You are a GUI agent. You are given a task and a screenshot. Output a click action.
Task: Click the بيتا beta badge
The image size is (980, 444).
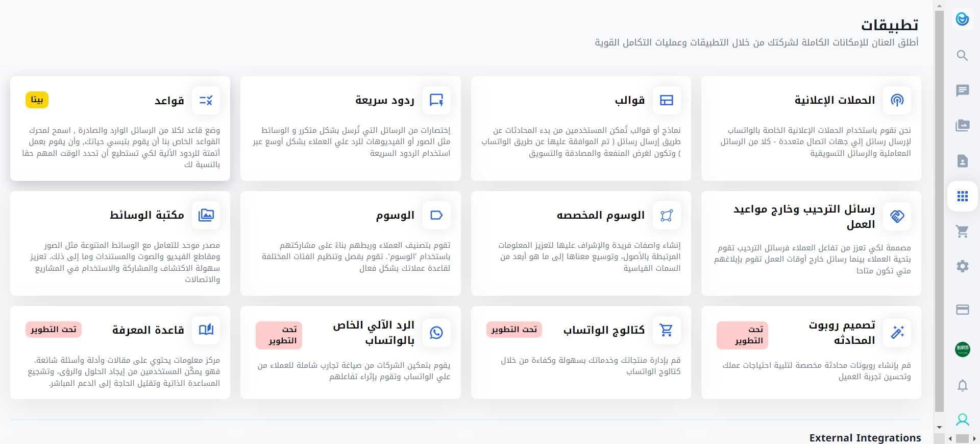(x=37, y=100)
